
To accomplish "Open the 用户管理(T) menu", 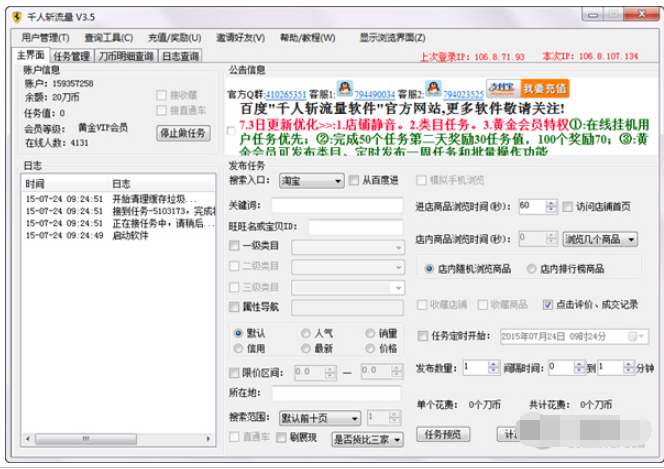I will click(x=44, y=37).
